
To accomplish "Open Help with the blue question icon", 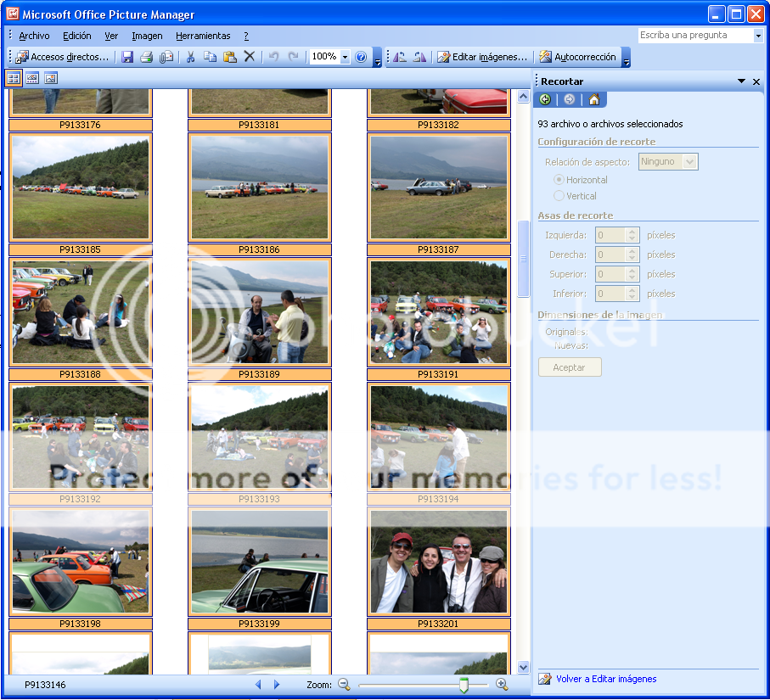I will click(x=361, y=57).
